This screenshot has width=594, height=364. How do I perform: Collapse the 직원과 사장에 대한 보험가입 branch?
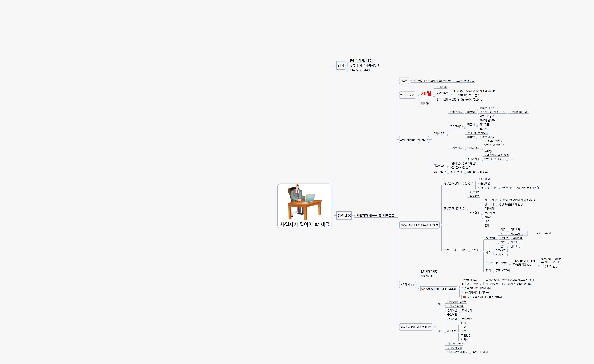pos(435,327)
